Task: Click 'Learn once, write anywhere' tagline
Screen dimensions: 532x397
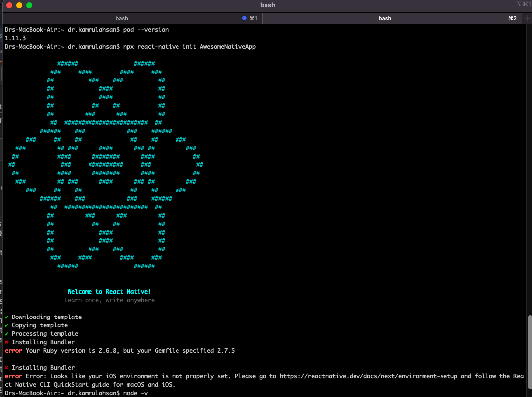Action: pyautogui.click(x=109, y=300)
